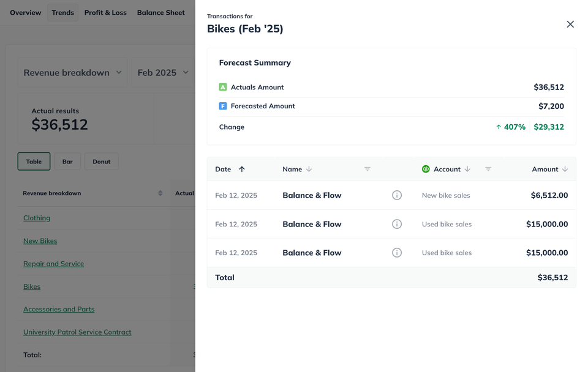This screenshot has width=588, height=372.
Task: Sort by Name down arrow
Action: [x=309, y=169]
